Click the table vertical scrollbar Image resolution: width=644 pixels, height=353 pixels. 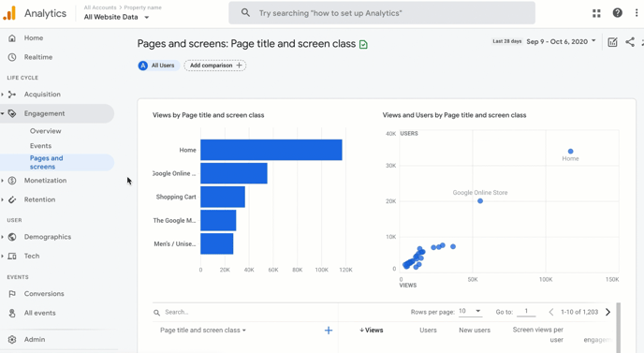[618, 328]
